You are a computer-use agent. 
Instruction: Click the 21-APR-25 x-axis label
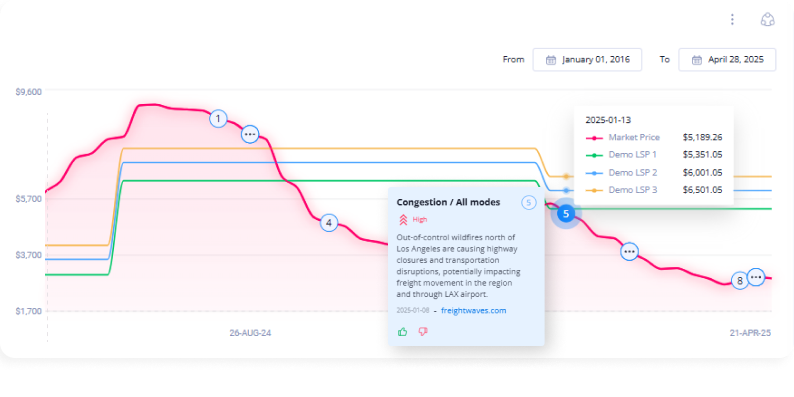click(750, 333)
